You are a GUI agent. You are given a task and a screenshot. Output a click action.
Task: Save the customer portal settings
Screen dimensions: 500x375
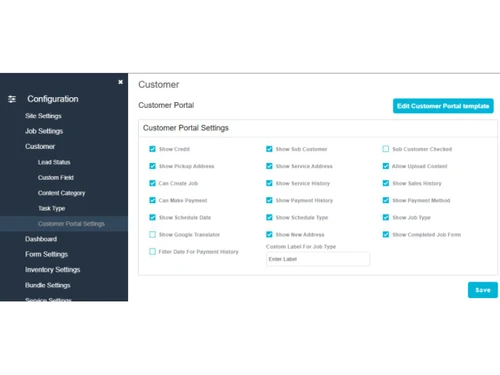pyautogui.click(x=483, y=290)
